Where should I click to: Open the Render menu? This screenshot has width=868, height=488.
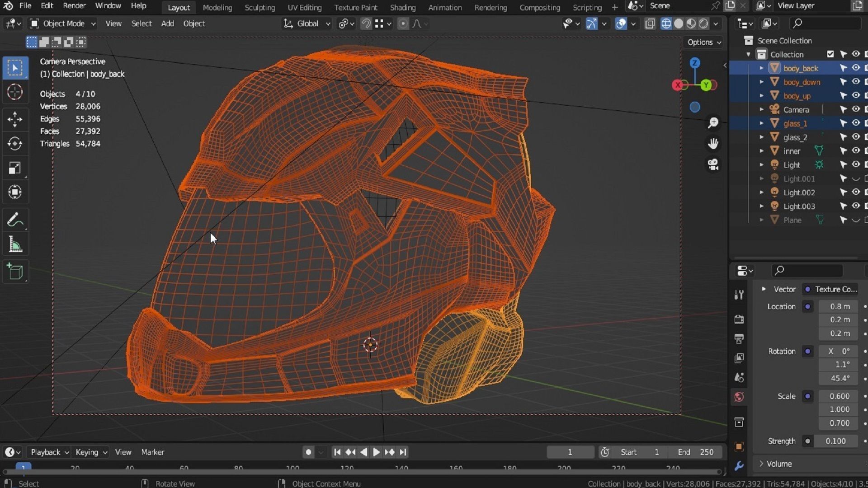(74, 6)
